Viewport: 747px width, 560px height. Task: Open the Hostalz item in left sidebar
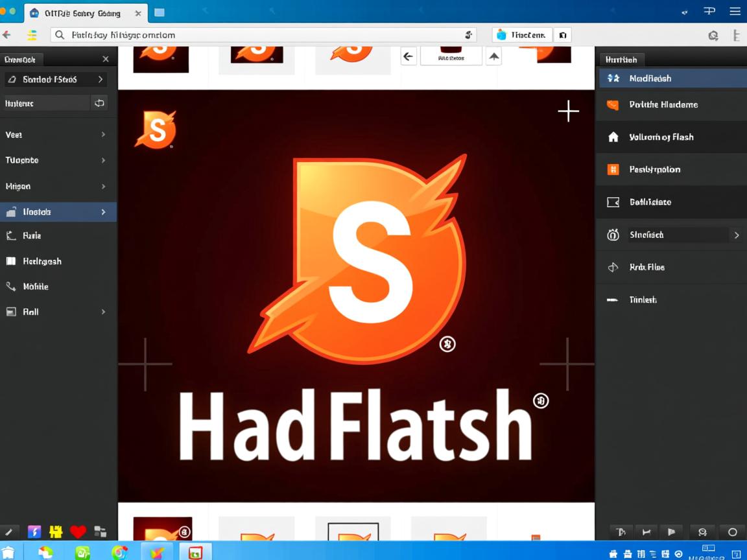58,212
